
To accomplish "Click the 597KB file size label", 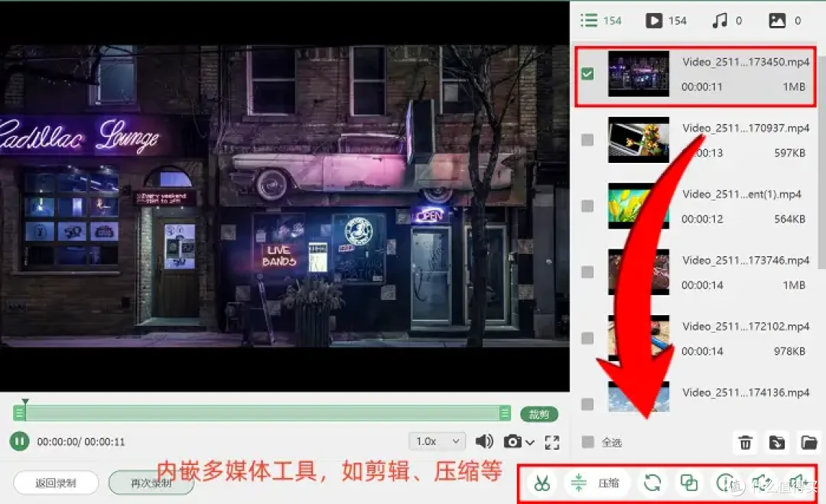I will tap(789, 153).
